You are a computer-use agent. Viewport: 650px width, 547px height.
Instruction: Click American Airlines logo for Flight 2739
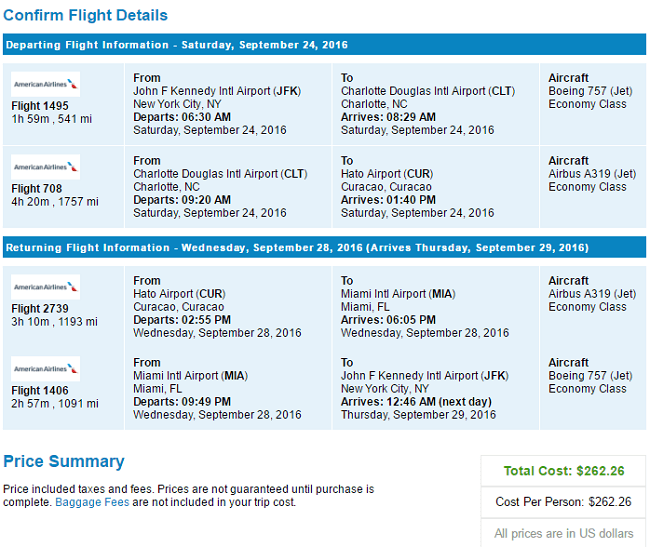click(x=45, y=288)
